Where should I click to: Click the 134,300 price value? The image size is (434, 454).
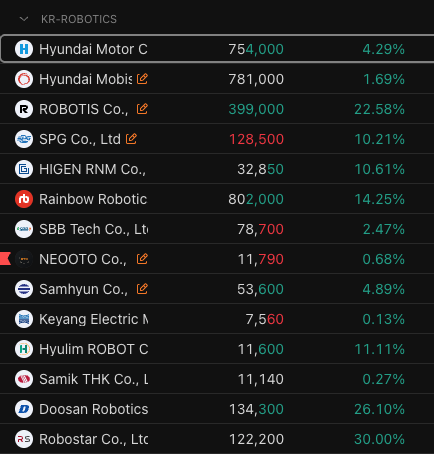[x=256, y=409]
